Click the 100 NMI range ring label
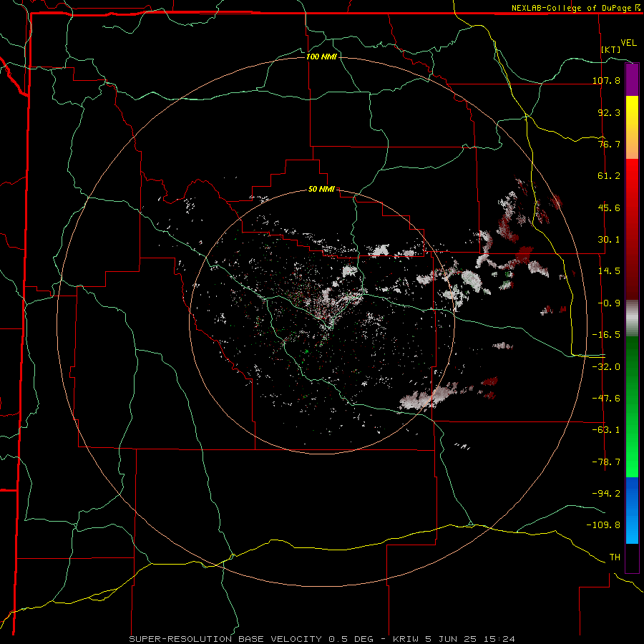644x644 pixels. (321, 57)
